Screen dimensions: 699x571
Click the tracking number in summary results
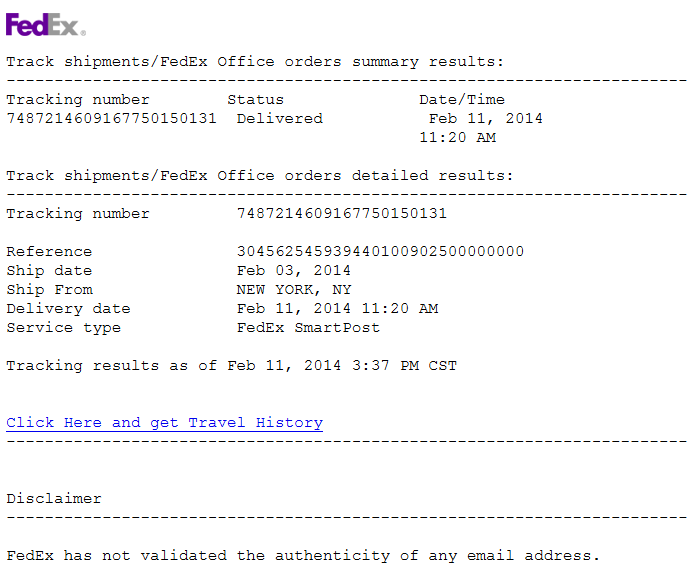[x=111, y=118]
